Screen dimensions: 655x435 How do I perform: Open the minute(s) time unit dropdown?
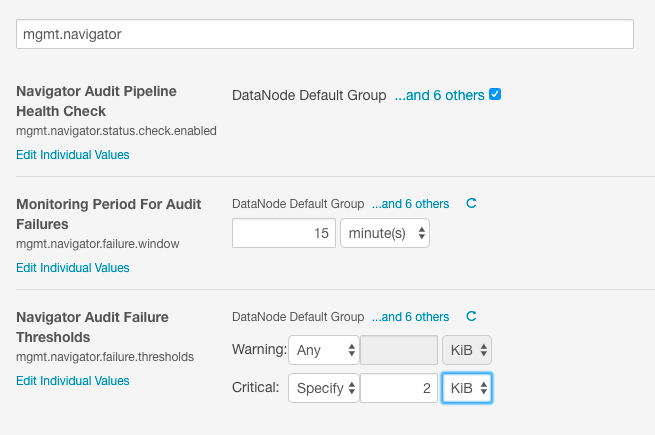385,234
